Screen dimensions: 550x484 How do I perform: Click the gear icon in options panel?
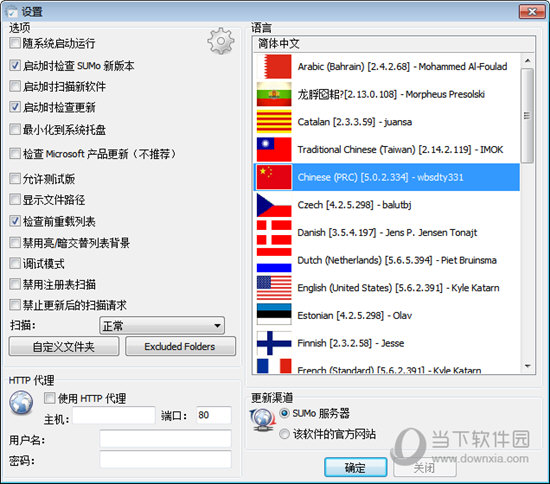221,41
